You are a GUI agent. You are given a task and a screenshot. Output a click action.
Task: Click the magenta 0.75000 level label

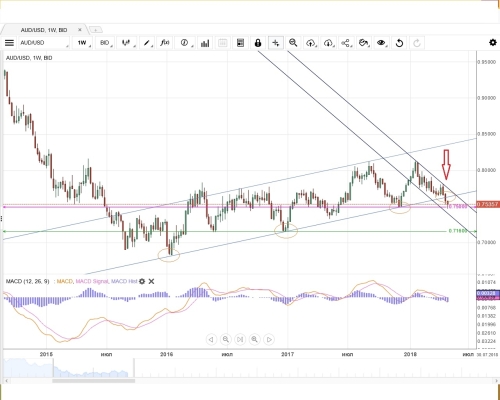click(458, 206)
